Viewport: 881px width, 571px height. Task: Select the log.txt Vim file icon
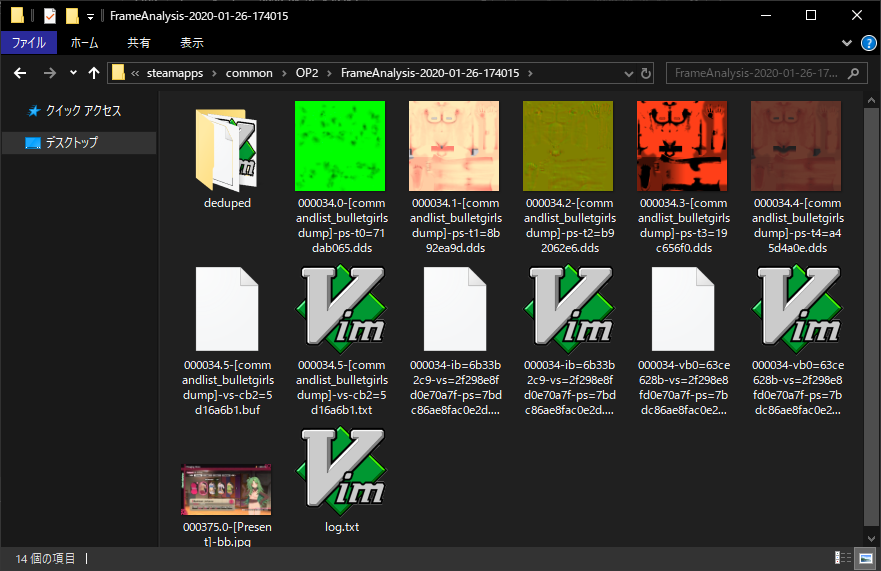point(341,471)
